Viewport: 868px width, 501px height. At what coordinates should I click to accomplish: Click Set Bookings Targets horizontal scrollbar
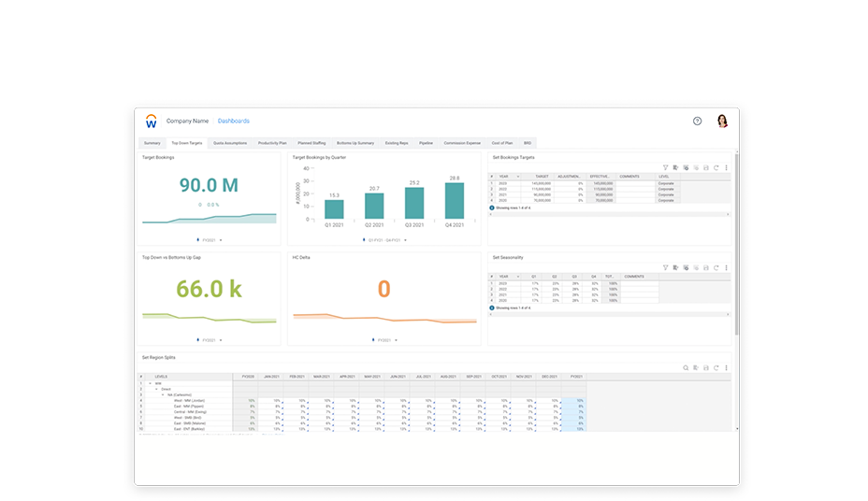click(x=609, y=214)
